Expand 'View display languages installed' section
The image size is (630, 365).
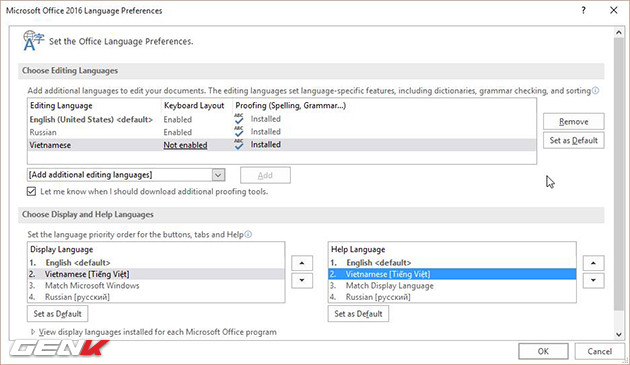coord(33,332)
